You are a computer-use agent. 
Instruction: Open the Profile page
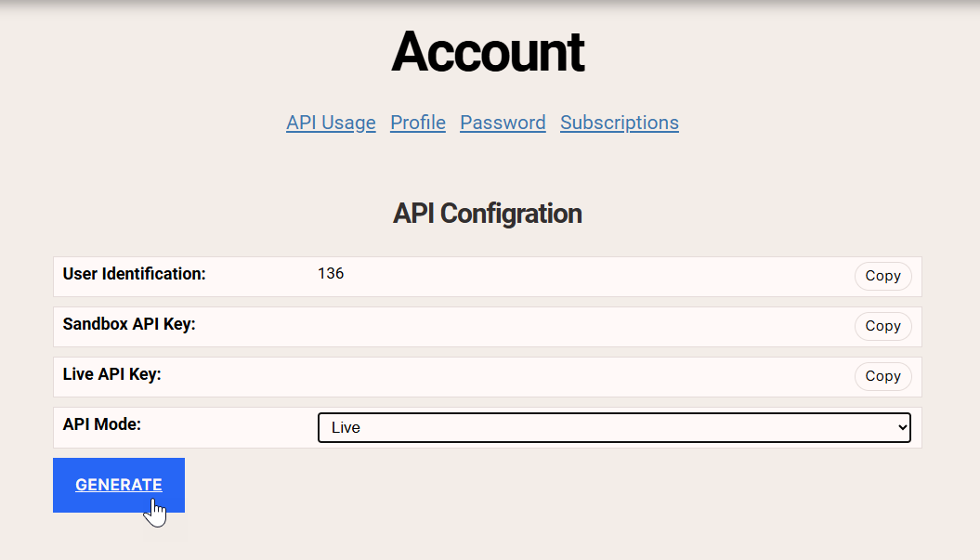pos(417,122)
